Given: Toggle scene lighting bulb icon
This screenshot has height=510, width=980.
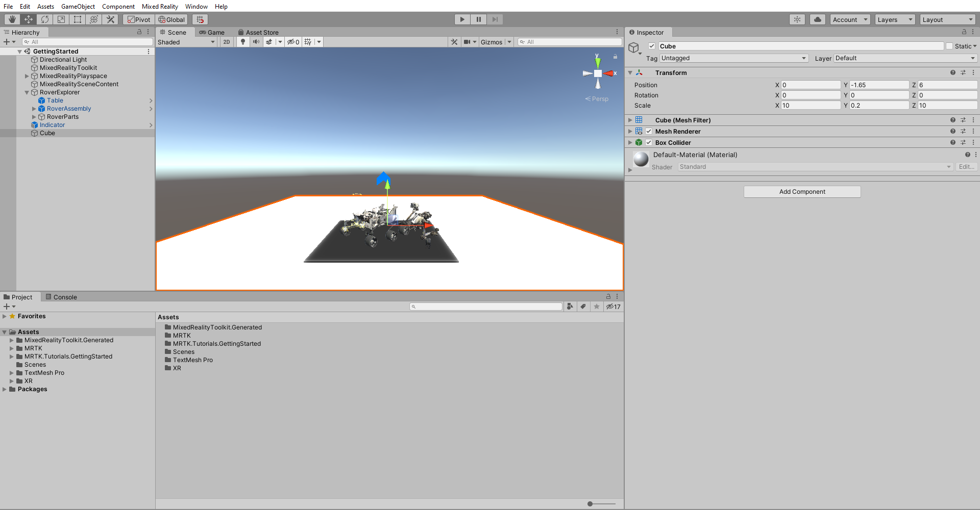Looking at the screenshot, I should [243, 42].
